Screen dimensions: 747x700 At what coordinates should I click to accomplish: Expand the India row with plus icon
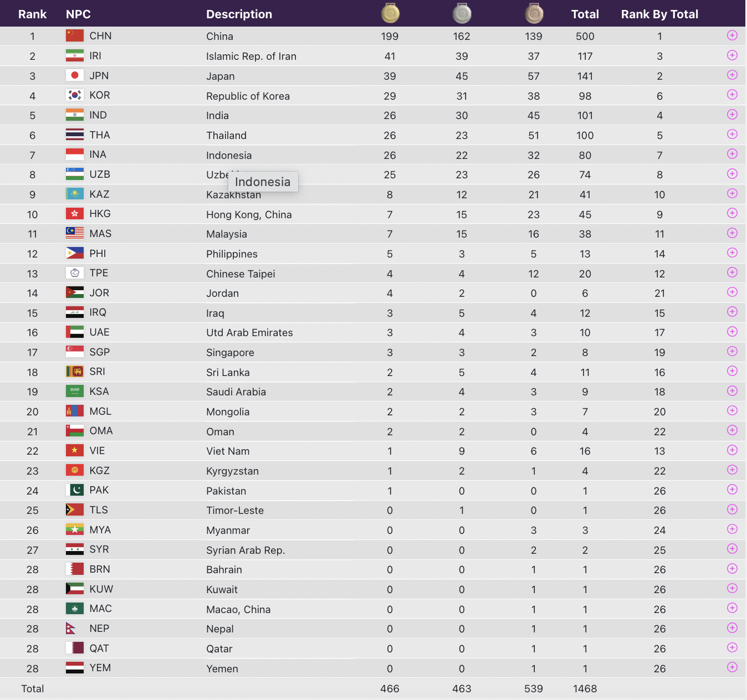pos(732,115)
